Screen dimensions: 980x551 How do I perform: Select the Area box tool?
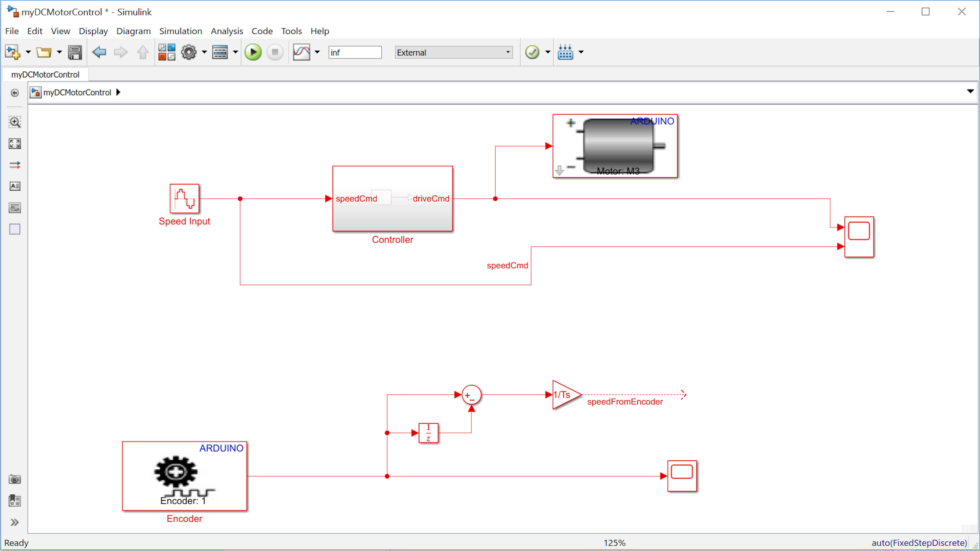15,229
